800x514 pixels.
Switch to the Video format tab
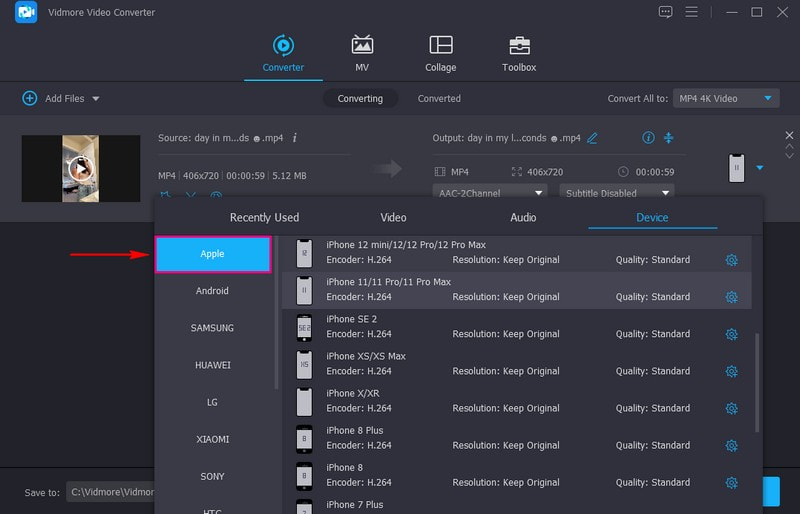(x=393, y=217)
